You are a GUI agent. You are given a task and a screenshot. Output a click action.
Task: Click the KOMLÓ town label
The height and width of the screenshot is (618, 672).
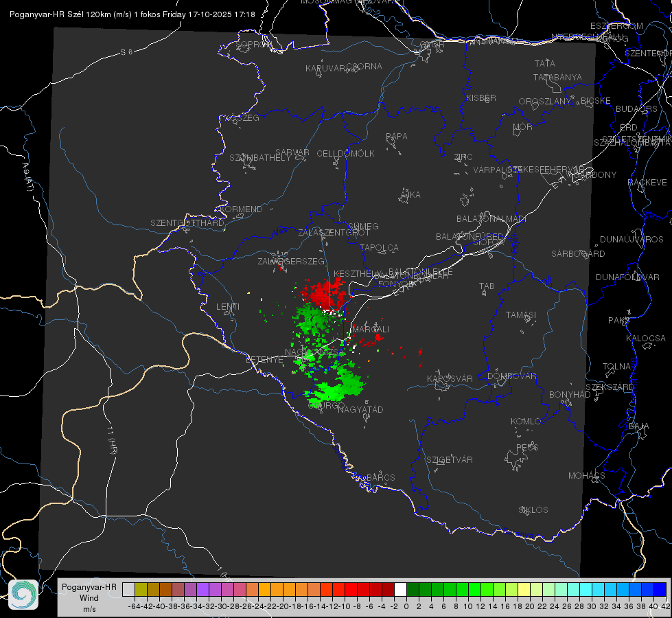pyautogui.click(x=526, y=422)
